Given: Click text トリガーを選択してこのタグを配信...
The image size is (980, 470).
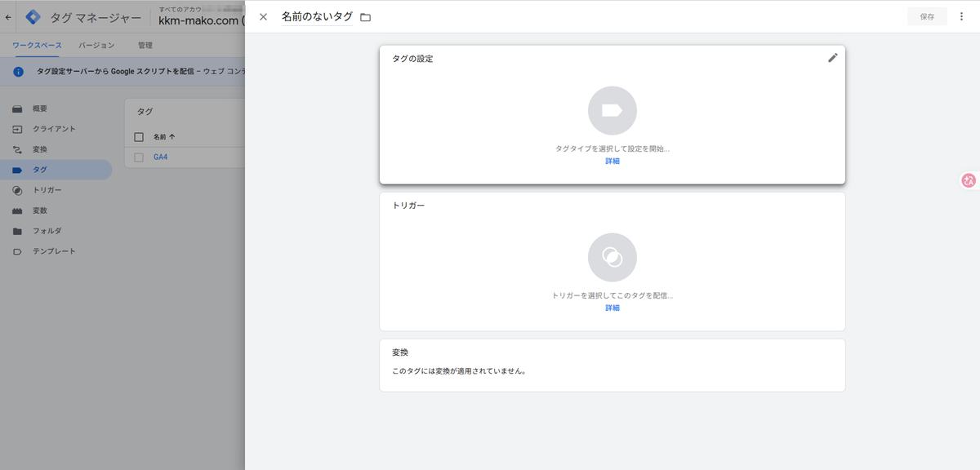Looking at the screenshot, I should point(612,296).
